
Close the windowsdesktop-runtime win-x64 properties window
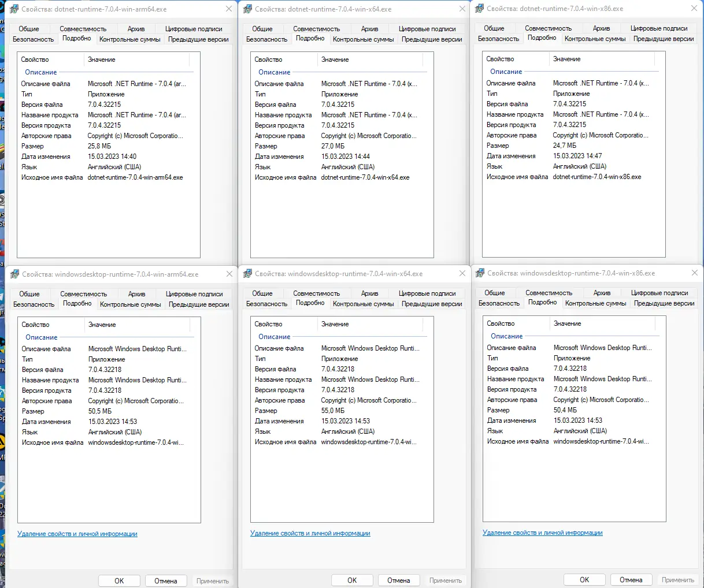point(462,274)
